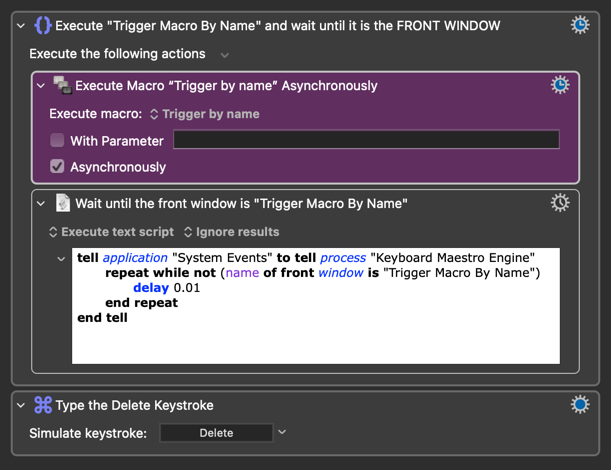Open the "Execute text script" popup menu

pyautogui.click(x=111, y=232)
